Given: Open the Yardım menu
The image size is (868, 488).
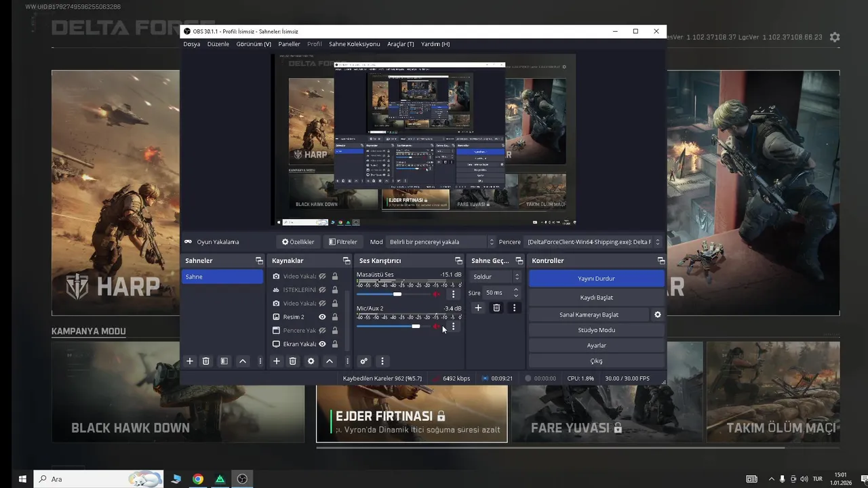Looking at the screenshot, I should [x=435, y=44].
